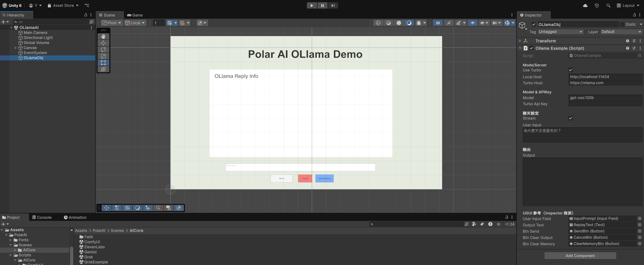
Task: Toggle the Static checkbox
Action: point(622,24)
